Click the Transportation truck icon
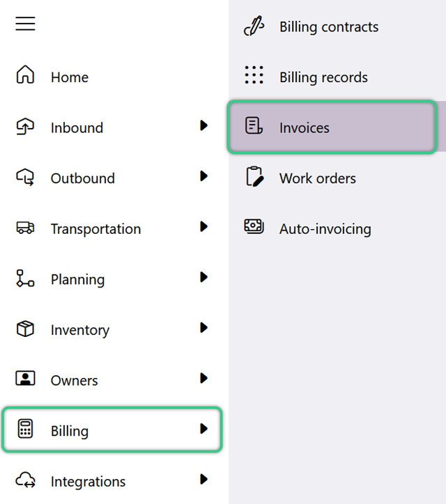 (25, 228)
